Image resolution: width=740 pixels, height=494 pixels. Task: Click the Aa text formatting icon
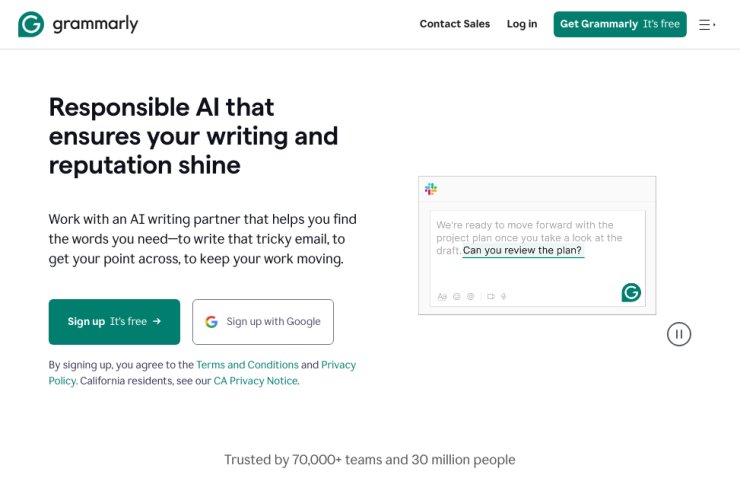click(x=442, y=296)
